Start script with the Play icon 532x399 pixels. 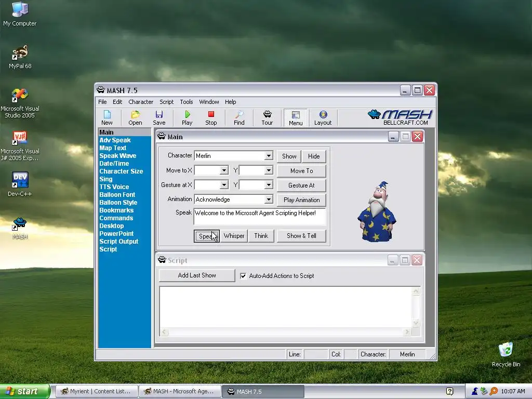coord(187,118)
